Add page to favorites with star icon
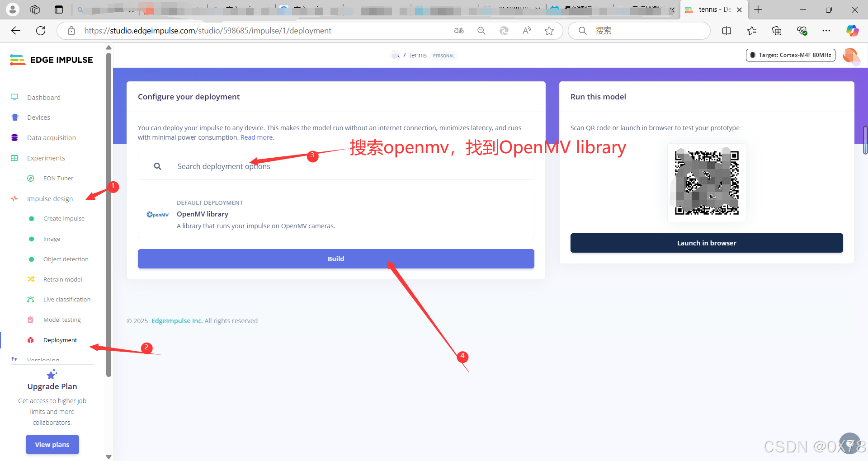The height and width of the screenshot is (461, 868). (x=549, y=31)
